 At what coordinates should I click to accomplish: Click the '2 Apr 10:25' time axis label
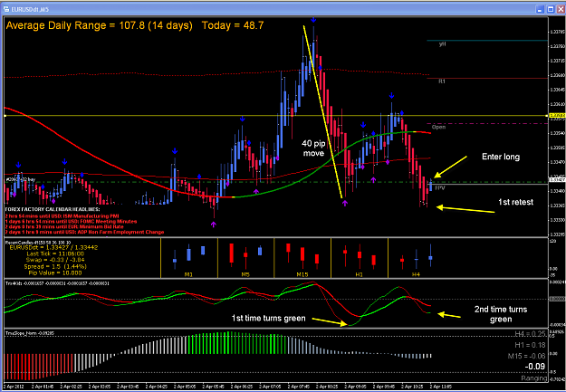(x=411, y=388)
